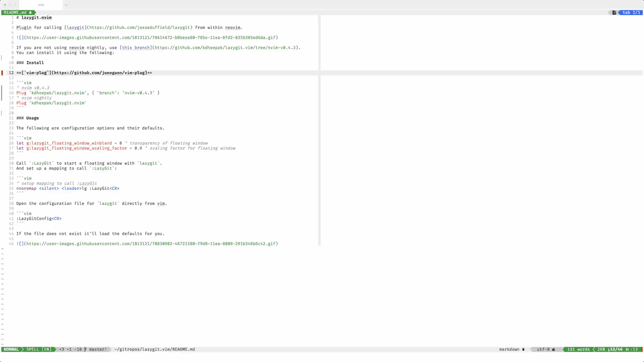This screenshot has width=644, height=362.
Task: Click the new terminal tab plus button
Action: [x=65, y=5]
